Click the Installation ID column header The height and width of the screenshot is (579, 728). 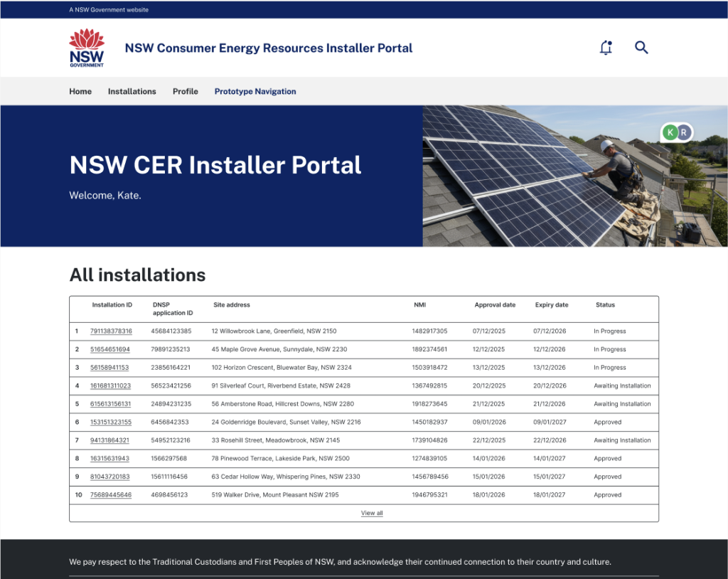[x=112, y=305]
